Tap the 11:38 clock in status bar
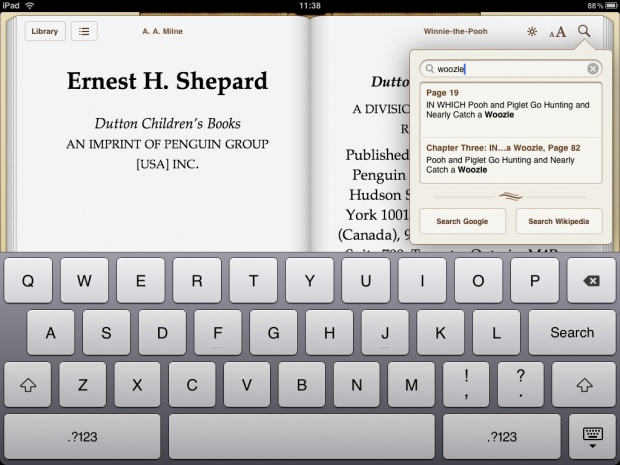Image resolution: width=620 pixels, height=465 pixels. point(310,6)
